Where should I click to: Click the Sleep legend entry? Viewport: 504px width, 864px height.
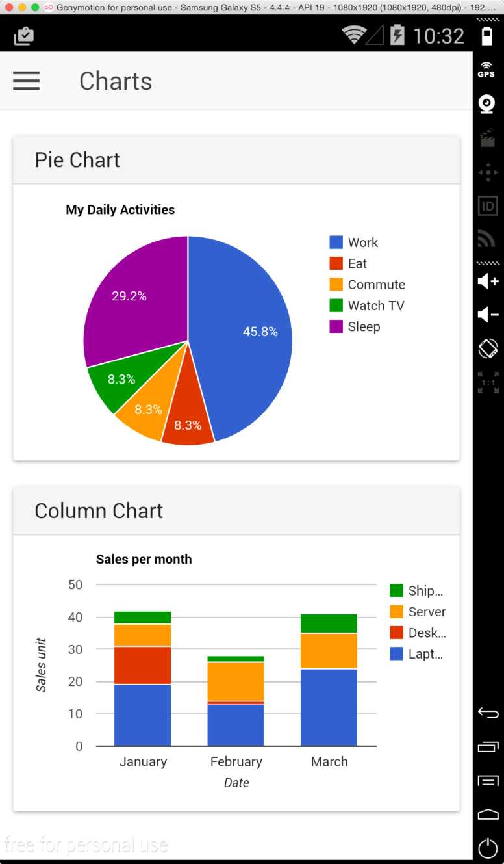[x=364, y=326]
